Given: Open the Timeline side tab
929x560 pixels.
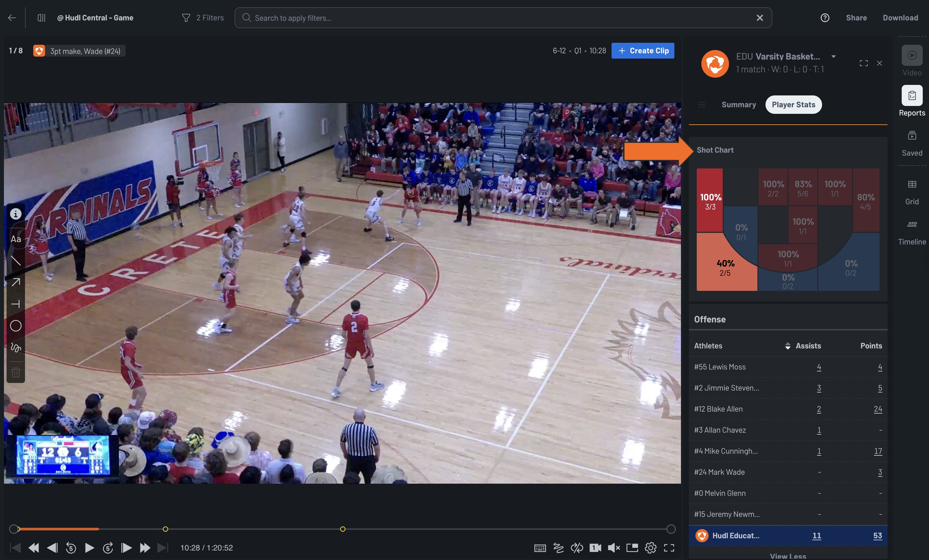Looking at the screenshot, I should 912,233.
